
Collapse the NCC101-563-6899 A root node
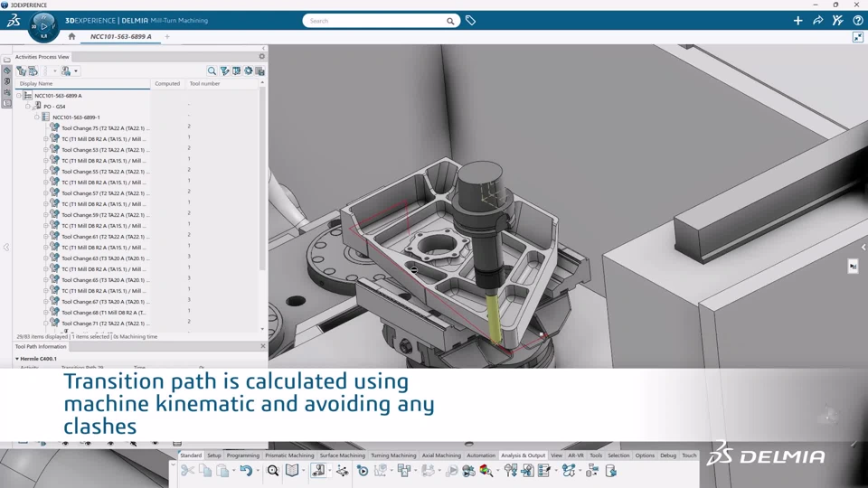[x=19, y=95]
